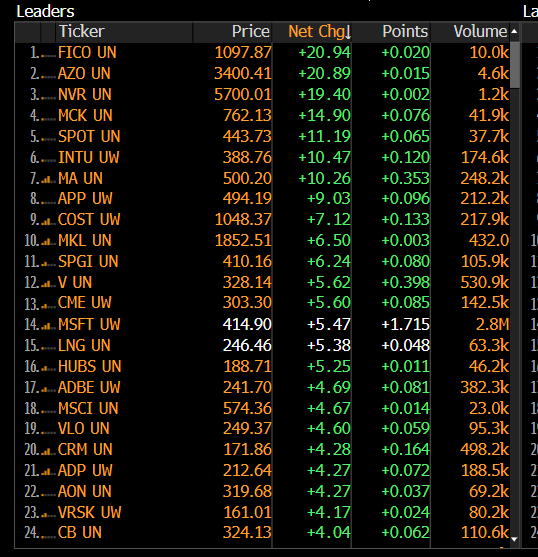This screenshot has height=557, width=538.
Task: Select the MSCI UN ticker
Action: click(x=88, y=408)
